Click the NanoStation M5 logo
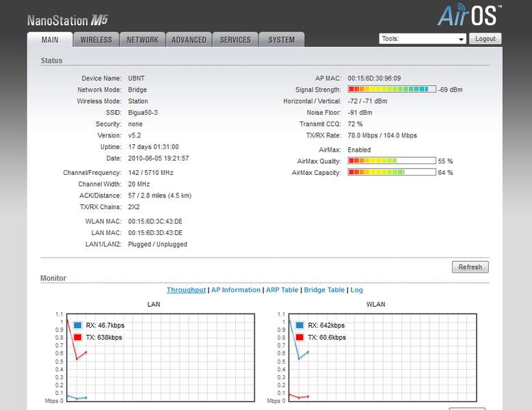The width and height of the screenshot is (532, 410). 67,20
